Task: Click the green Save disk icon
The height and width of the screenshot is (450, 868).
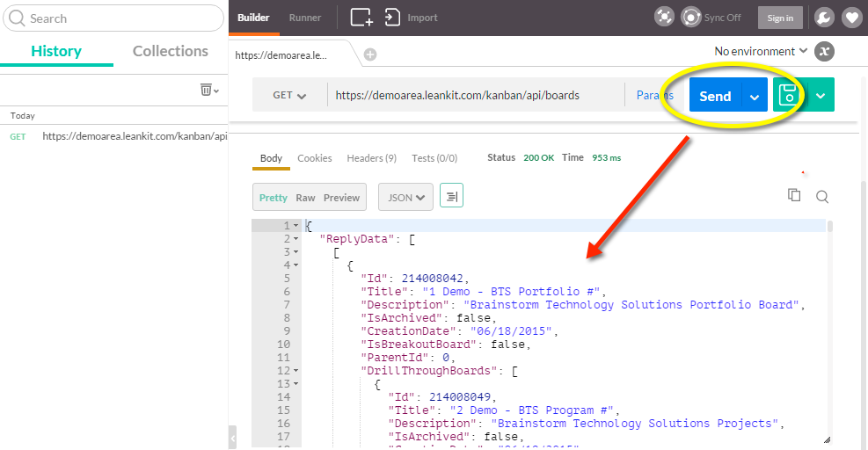Action: (x=790, y=95)
